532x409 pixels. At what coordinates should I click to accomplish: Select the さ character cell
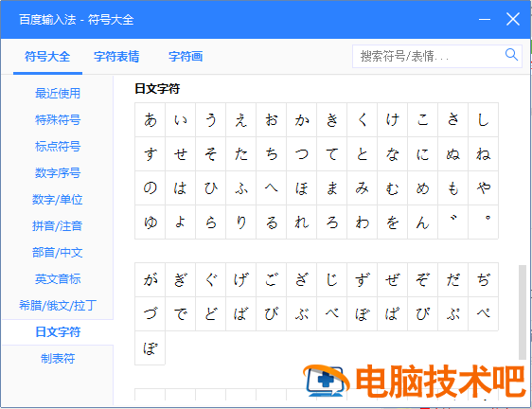tap(452, 120)
